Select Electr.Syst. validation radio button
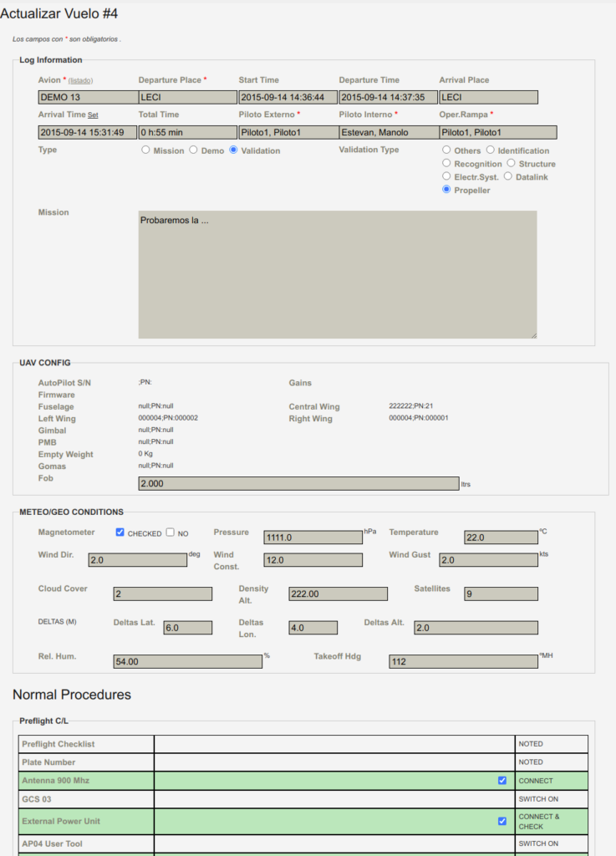616x856 pixels. point(447,177)
